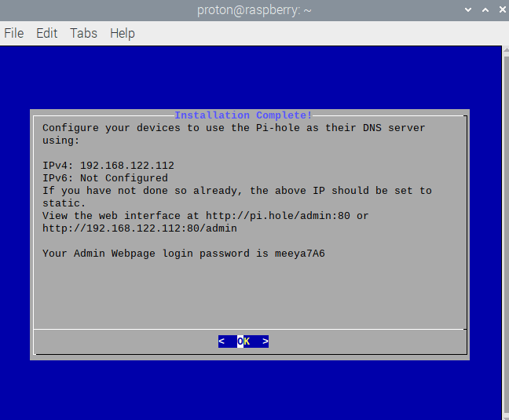Screen dimensions: 509x420
Task: Close the terminal window
Action: [x=502, y=9]
